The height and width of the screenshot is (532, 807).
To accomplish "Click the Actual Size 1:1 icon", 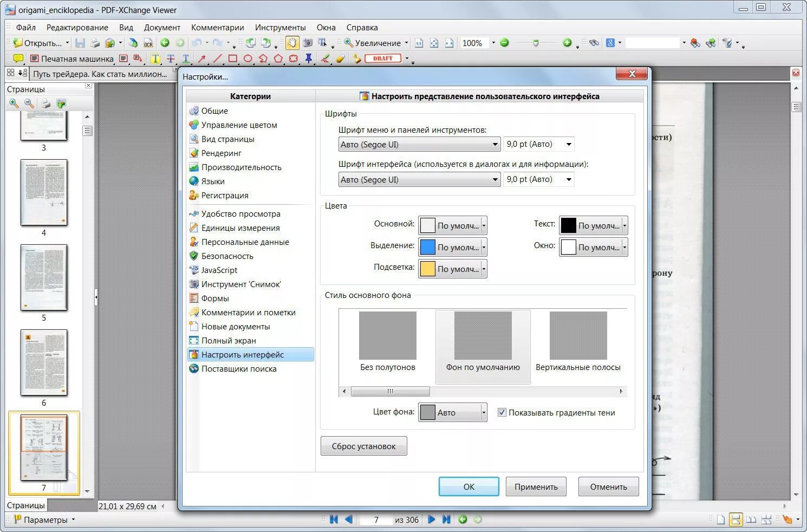I will (x=419, y=43).
